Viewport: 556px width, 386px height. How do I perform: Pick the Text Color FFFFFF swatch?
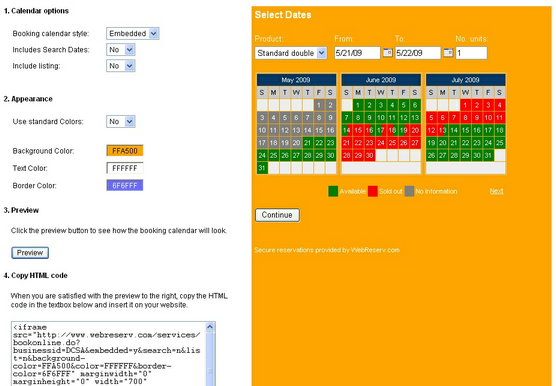pyautogui.click(x=125, y=168)
